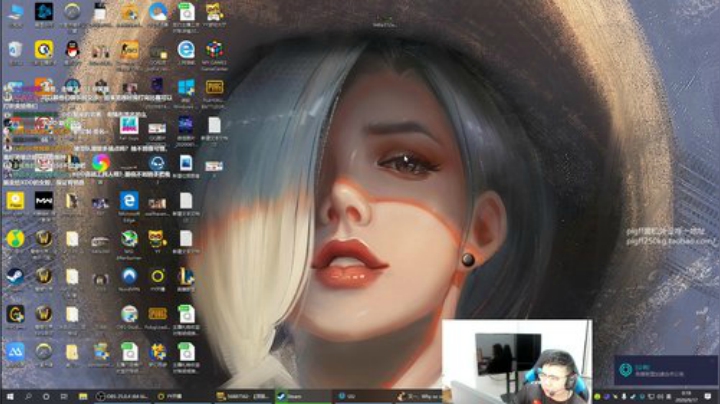Viewport: 720px width, 404px height.
Task: Open the Recycle Bin desktop icon
Action: (16, 51)
